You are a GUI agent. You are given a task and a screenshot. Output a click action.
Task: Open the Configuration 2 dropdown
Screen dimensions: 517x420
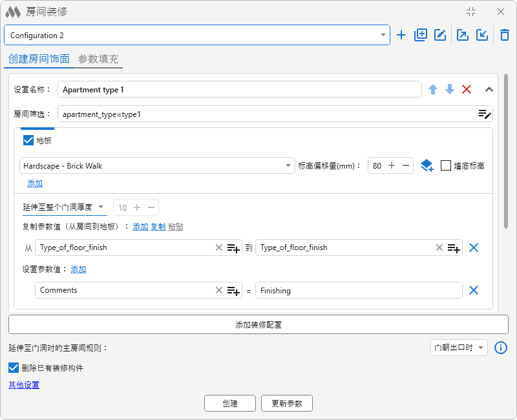point(197,35)
